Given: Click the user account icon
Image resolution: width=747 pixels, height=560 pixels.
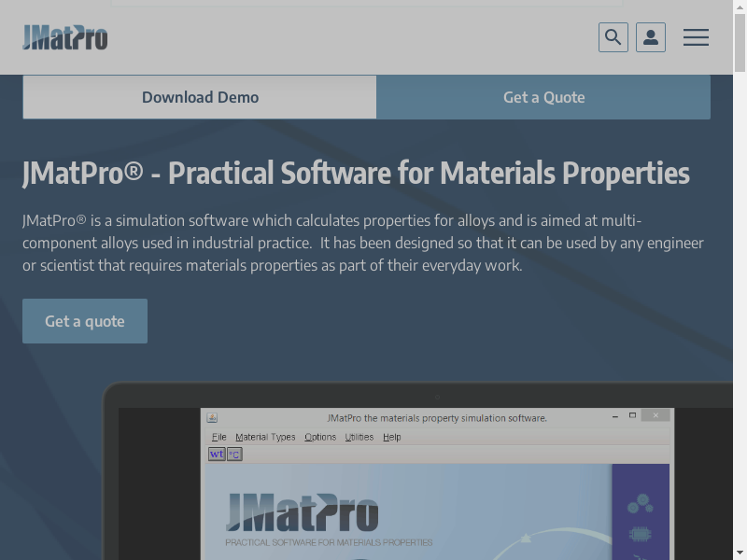Looking at the screenshot, I should pos(651,37).
